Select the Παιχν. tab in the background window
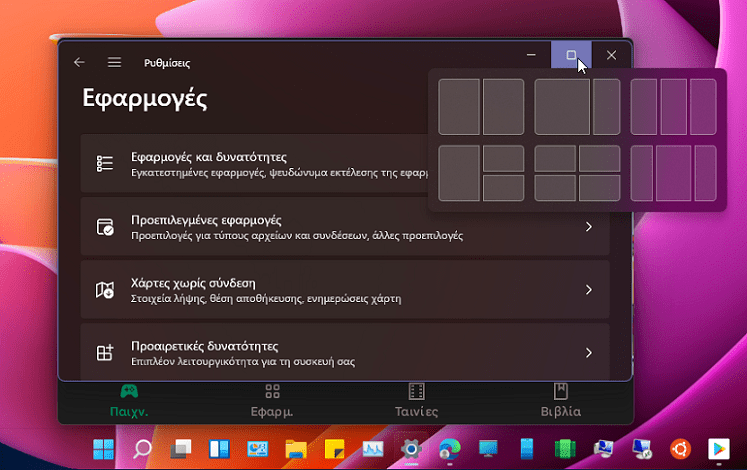Image resolution: width=747 pixels, height=470 pixels. [129, 401]
